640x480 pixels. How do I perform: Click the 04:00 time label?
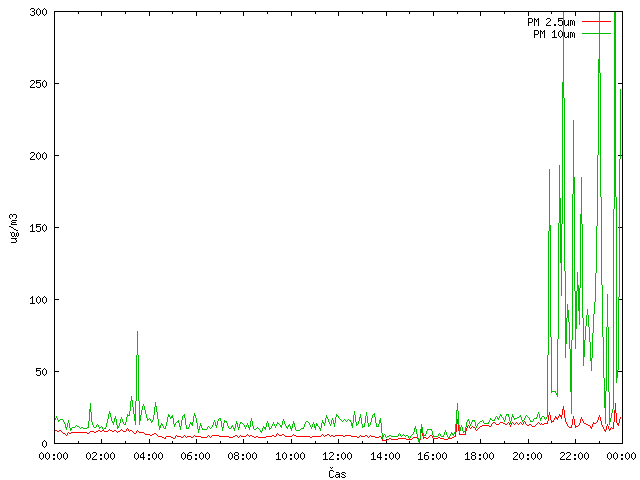(x=148, y=456)
